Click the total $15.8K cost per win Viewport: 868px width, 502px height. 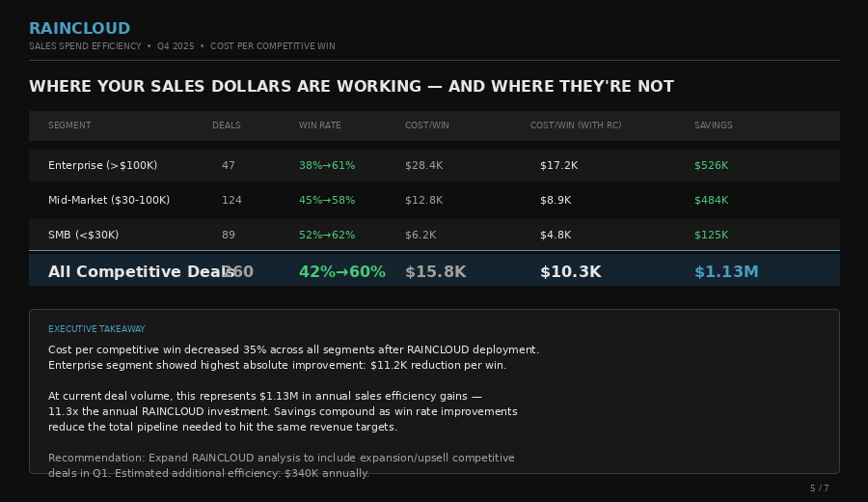pos(435,271)
